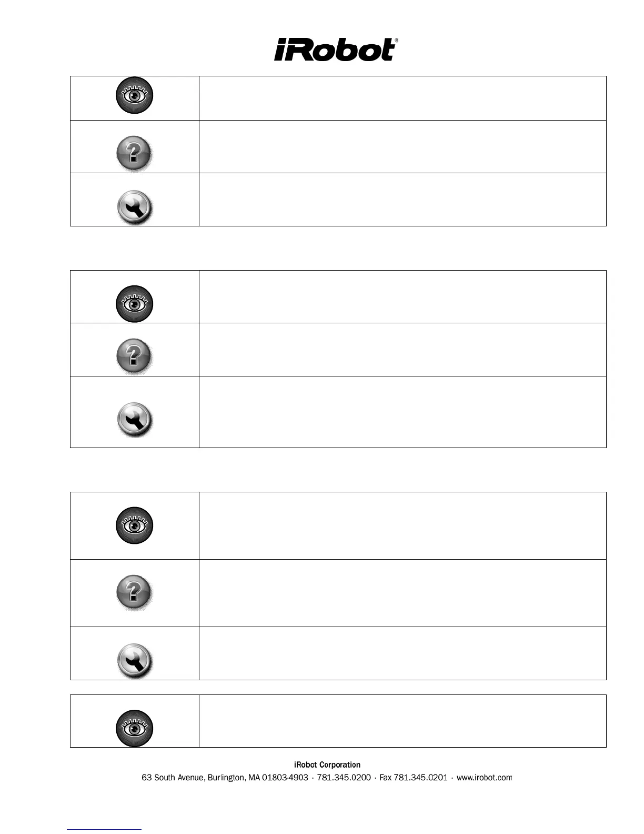Click the Fax 781.345.0201 number in the footer
Screen dimensions: 644x834
(x=413, y=778)
